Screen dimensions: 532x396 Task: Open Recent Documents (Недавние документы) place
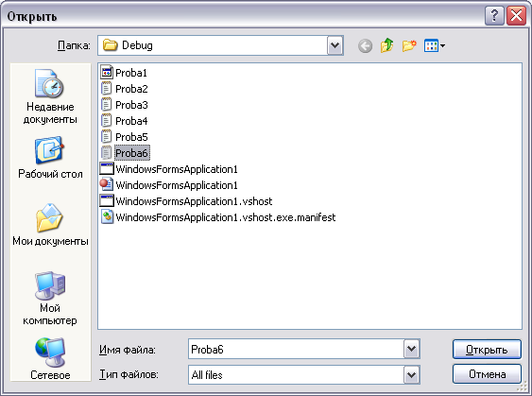(x=50, y=97)
